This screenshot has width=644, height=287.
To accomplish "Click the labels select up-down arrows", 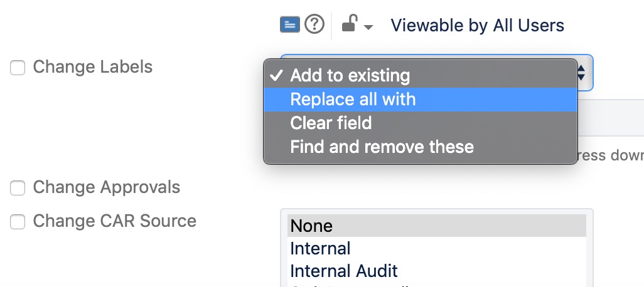I will point(582,72).
